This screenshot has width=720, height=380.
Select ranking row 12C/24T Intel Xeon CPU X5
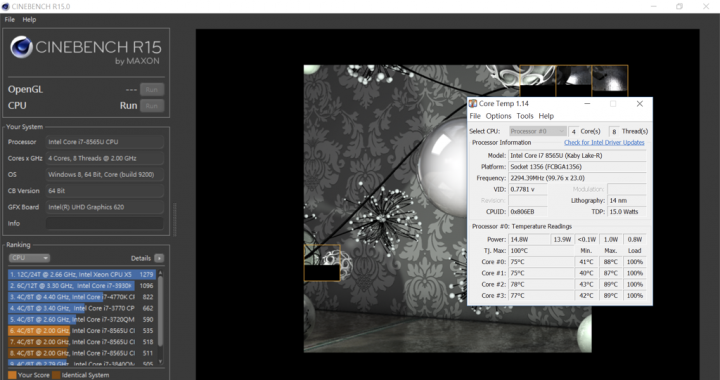[81, 274]
